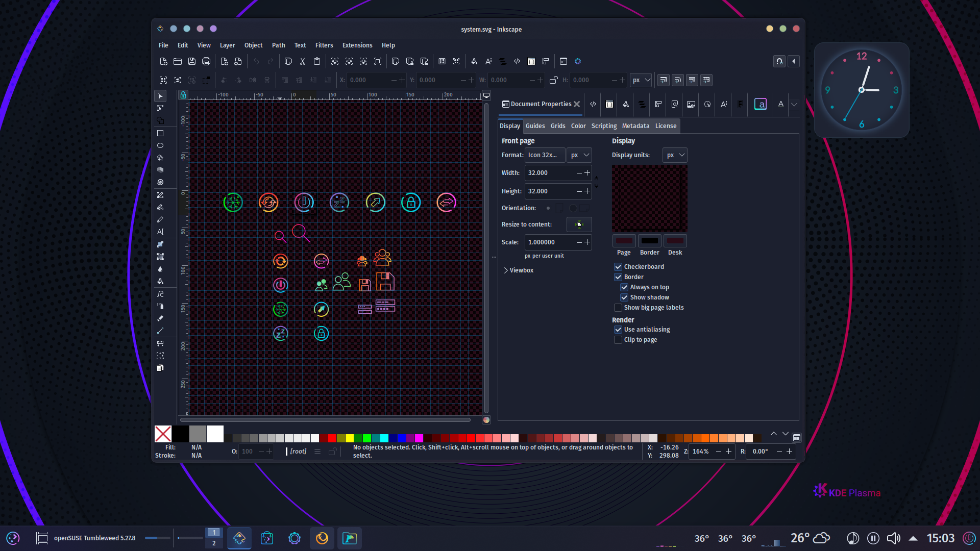Open the toolbar px unit dropdown
Image resolution: width=980 pixels, height=551 pixels.
(x=641, y=80)
